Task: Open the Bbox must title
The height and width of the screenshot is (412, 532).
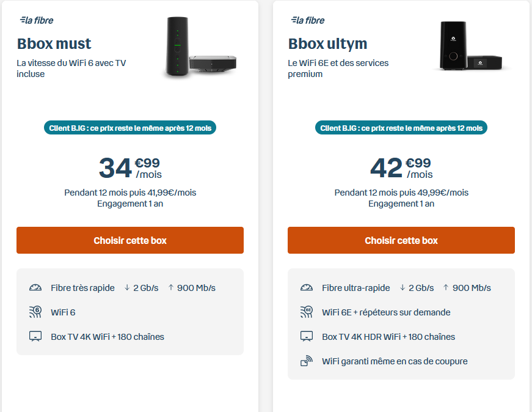Action: click(54, 44)
